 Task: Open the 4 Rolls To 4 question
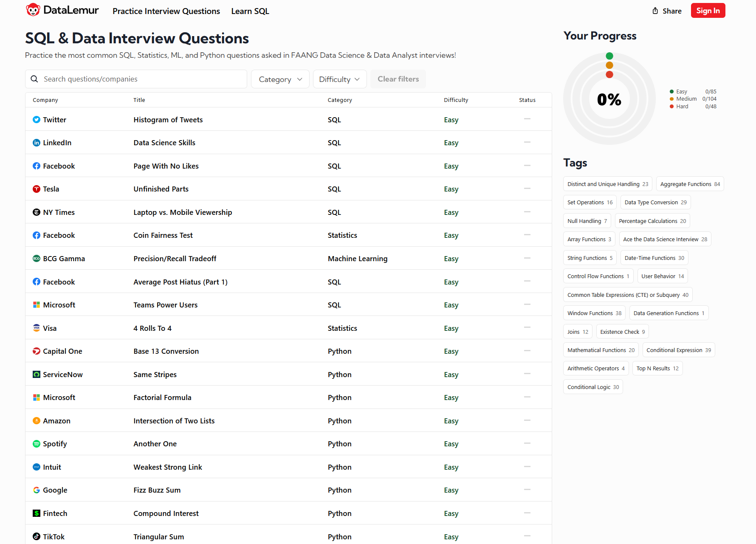click(152, 328)
